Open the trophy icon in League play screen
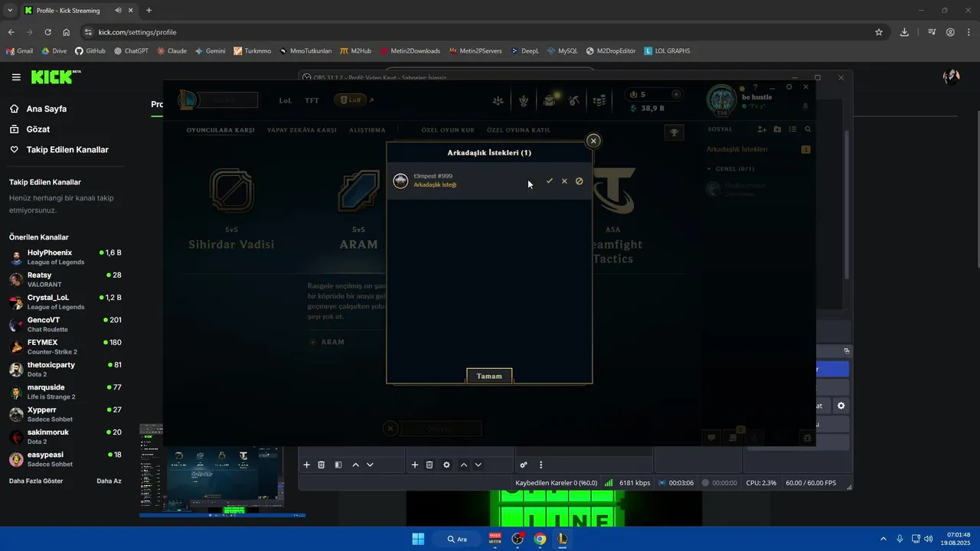Image resolution: width=980 pixels, height=551 pixels. [675, 132]
